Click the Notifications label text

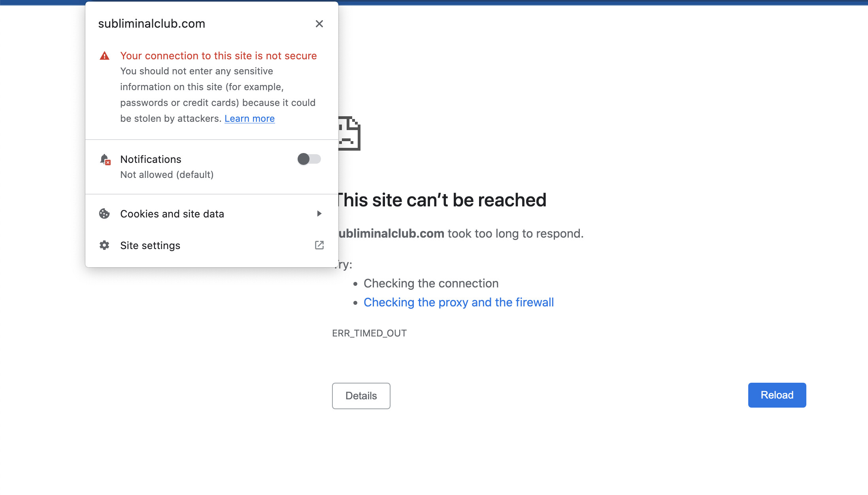(151, 159)
